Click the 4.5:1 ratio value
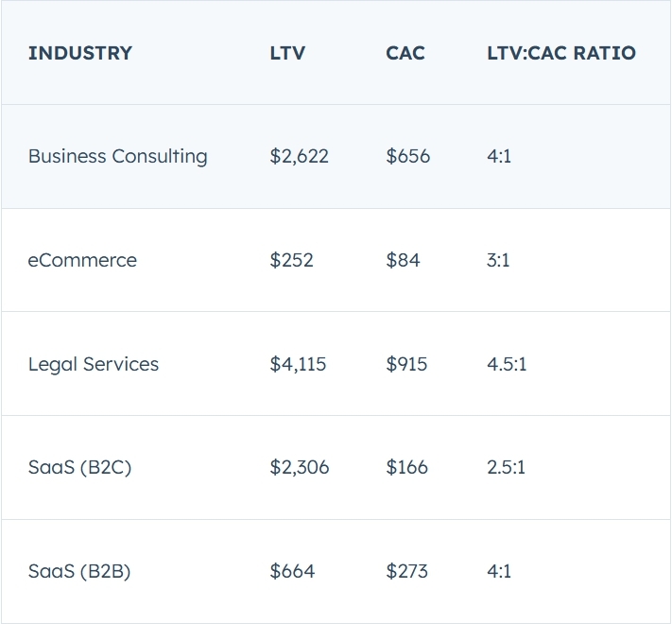The width and height of the screenshot is (672, 624). click(507, 364)
